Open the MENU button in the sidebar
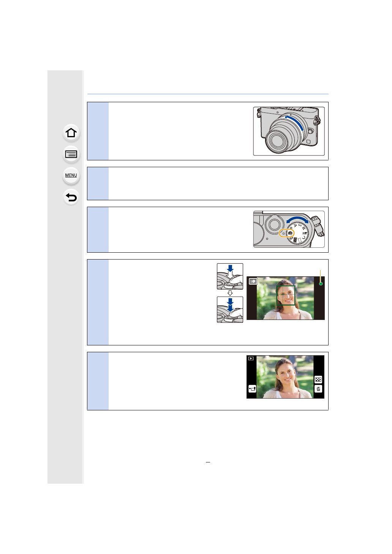392x554 pixels. click(x=71, y=176)
